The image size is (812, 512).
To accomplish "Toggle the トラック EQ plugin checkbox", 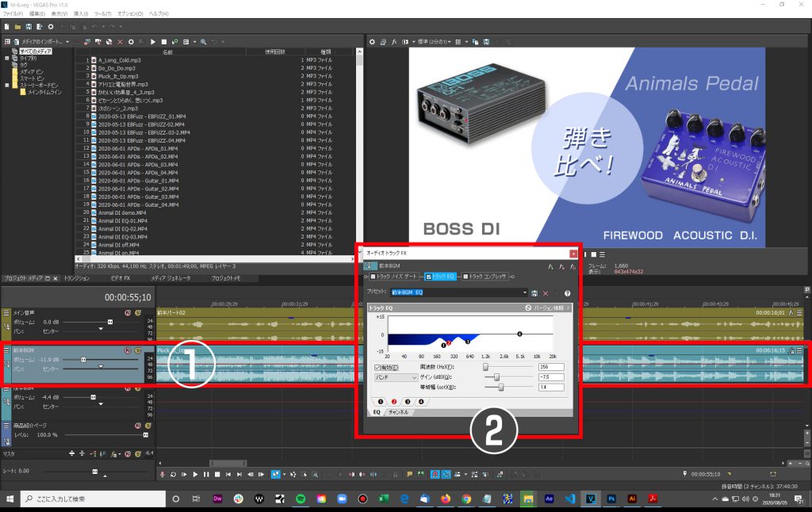I will 428,277.
